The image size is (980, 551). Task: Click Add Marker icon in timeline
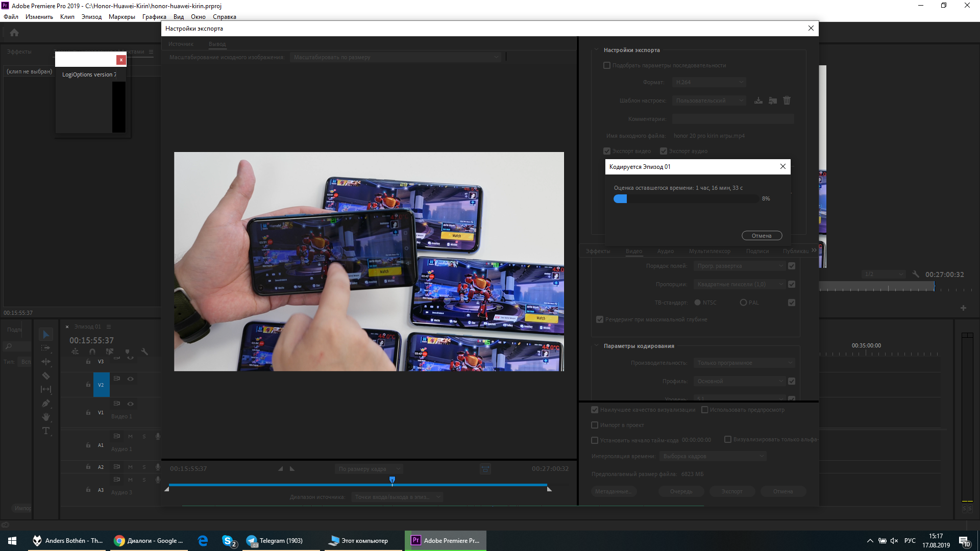point(127,352)
